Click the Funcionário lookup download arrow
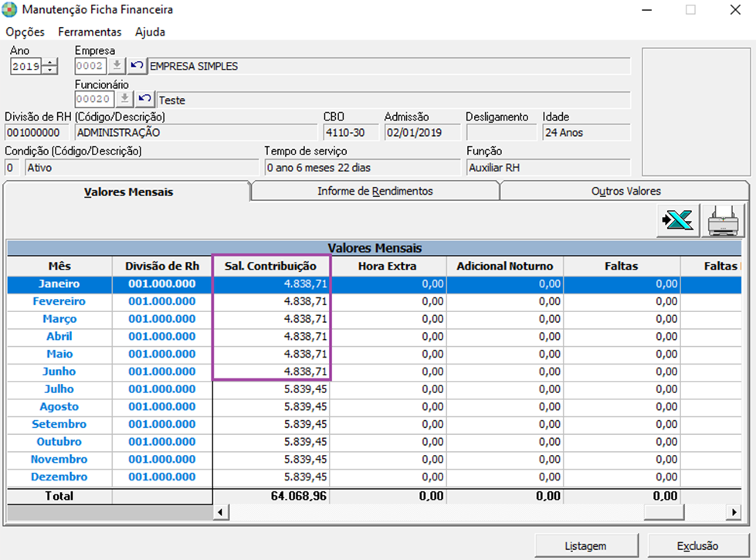756x560 pixels. pos(124,100)
